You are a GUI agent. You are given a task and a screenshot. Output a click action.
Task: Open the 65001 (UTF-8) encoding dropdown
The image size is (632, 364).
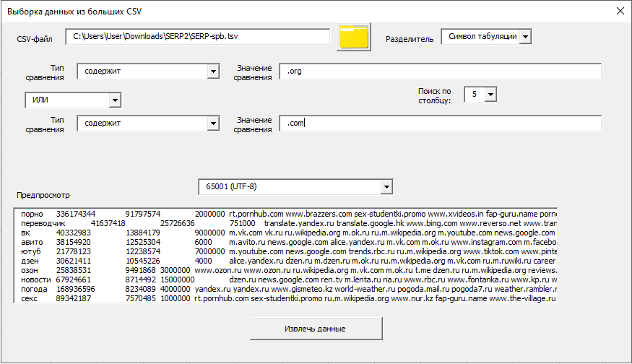[386, 187]
